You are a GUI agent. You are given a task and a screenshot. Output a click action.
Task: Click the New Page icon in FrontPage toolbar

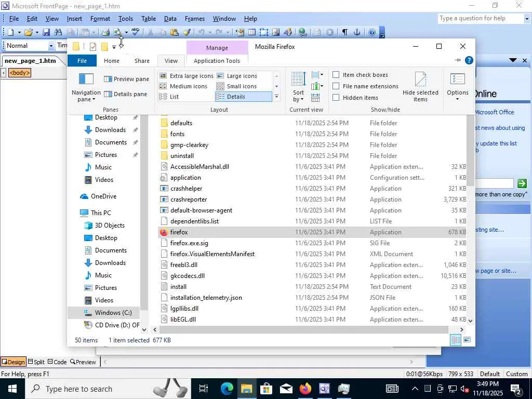click(x=11, y=32)
